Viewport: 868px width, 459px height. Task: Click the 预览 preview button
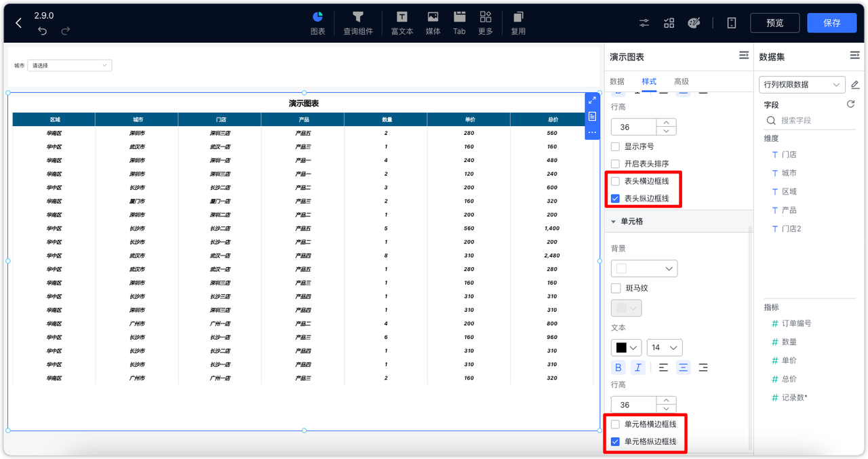point(774,22)
